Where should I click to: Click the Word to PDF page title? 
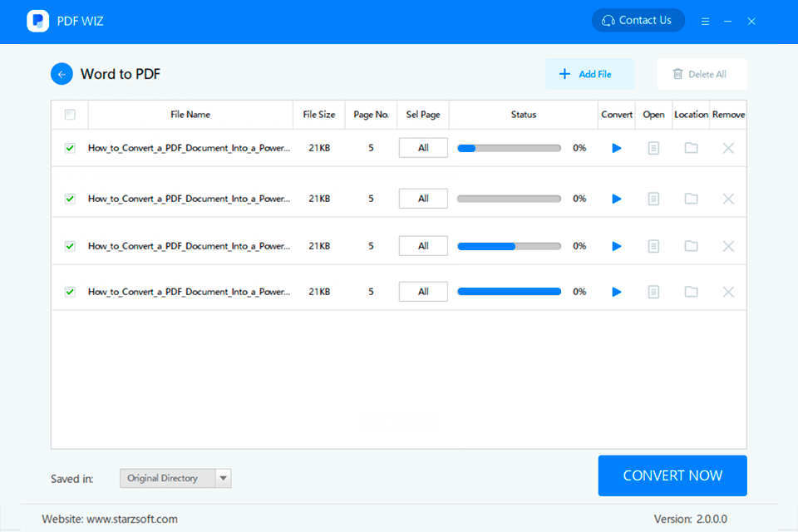coord(121,74)
